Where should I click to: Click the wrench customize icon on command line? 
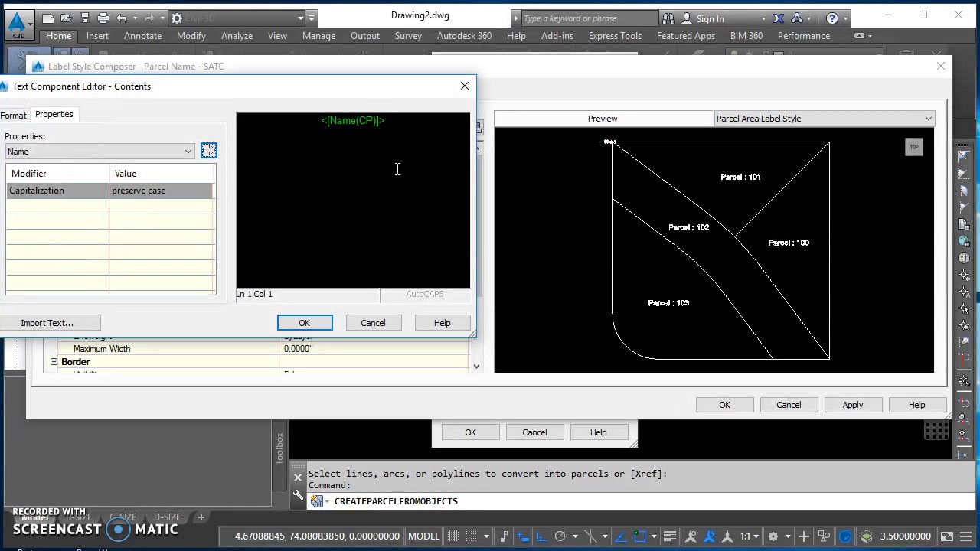coord(298,495)
